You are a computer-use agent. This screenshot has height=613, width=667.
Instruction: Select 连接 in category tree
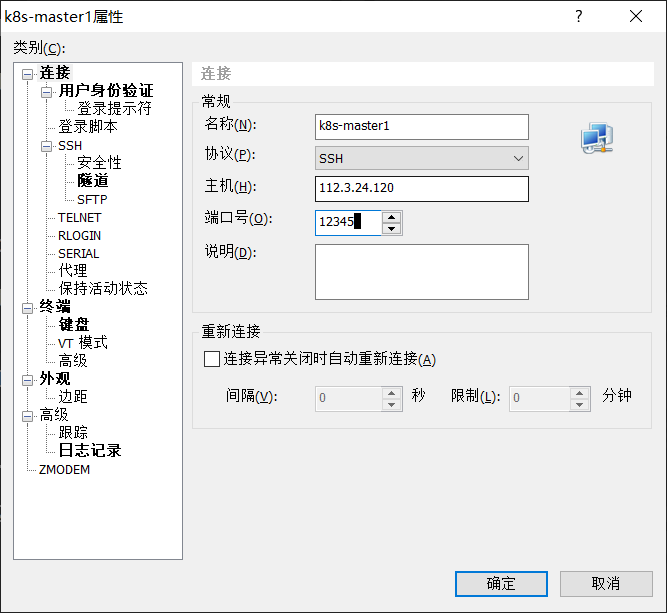55,73
